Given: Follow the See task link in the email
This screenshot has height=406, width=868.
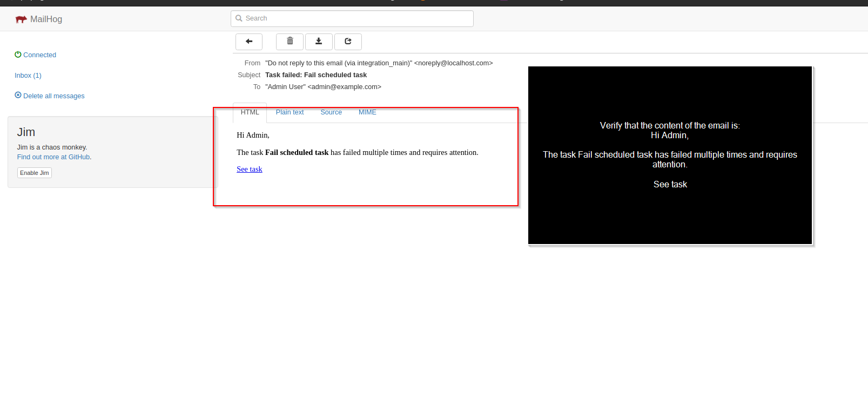Looking at the screenshot, I should coord(250,169).
